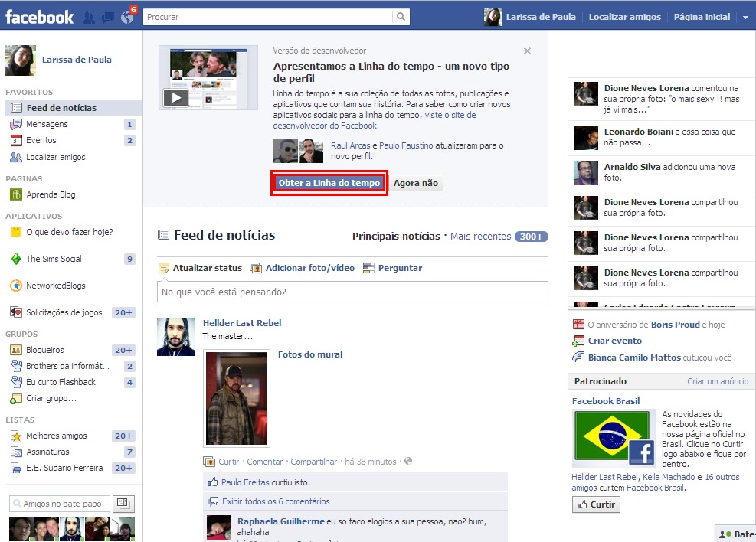Click the post privacy globe icon
The image size is (756, 542).
click(x=408, y=461)
